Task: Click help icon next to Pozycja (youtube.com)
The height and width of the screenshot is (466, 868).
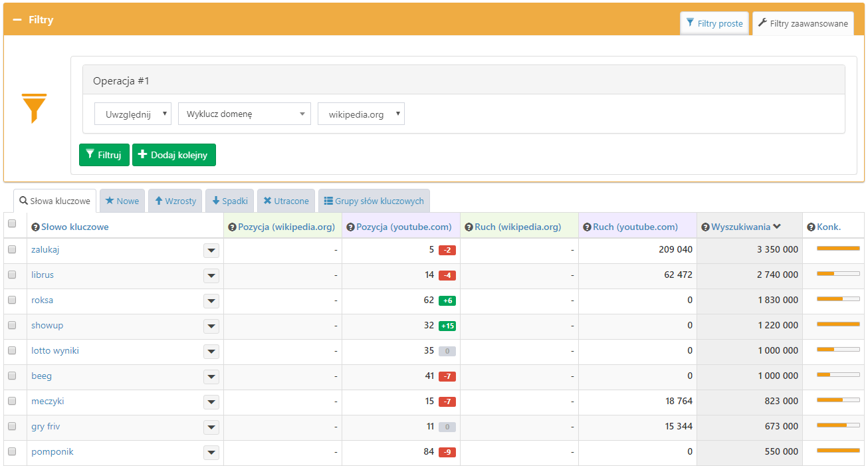Action: tap(350, 227)
